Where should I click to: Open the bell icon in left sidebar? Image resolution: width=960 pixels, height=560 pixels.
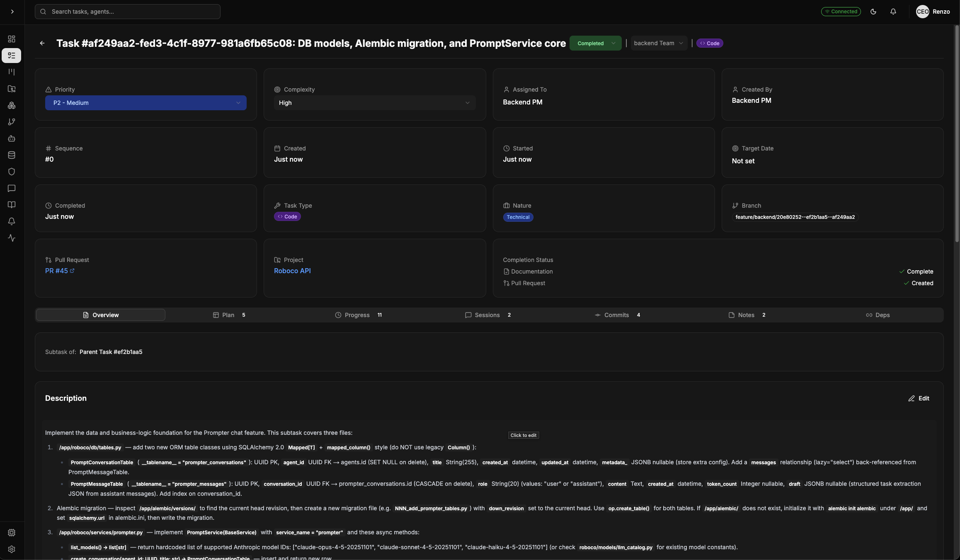coord(12,221)
